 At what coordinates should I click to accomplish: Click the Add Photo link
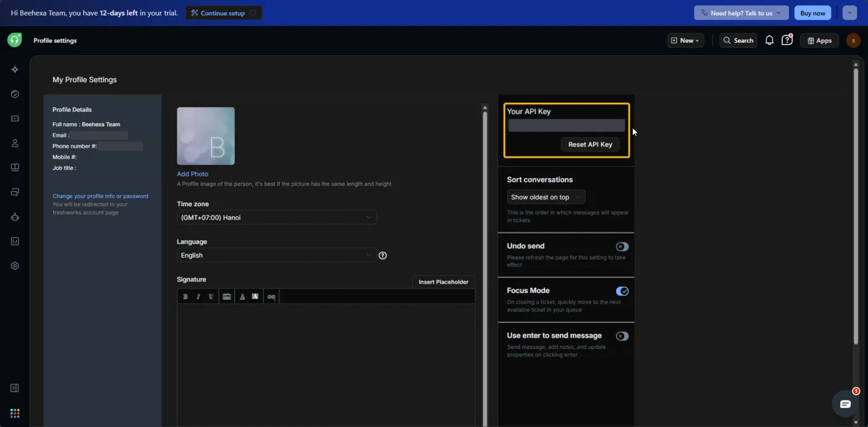click(x=192, y=174)
